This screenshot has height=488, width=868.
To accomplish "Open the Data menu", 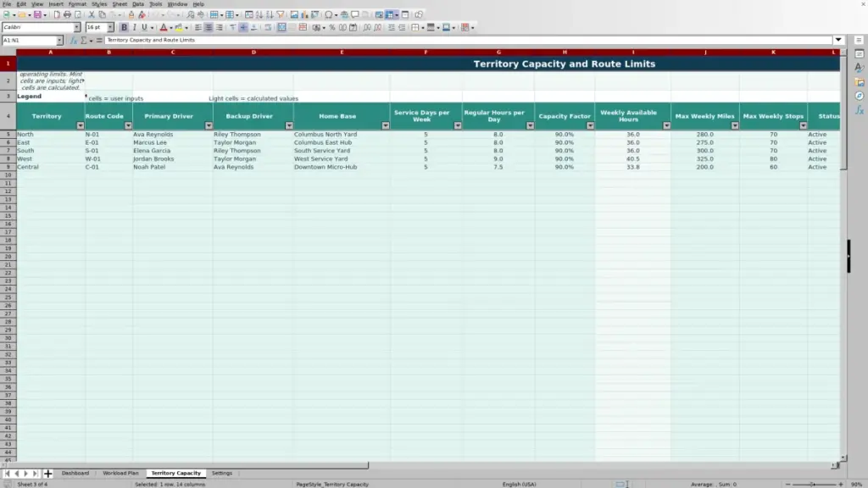I will click(138, 4).
